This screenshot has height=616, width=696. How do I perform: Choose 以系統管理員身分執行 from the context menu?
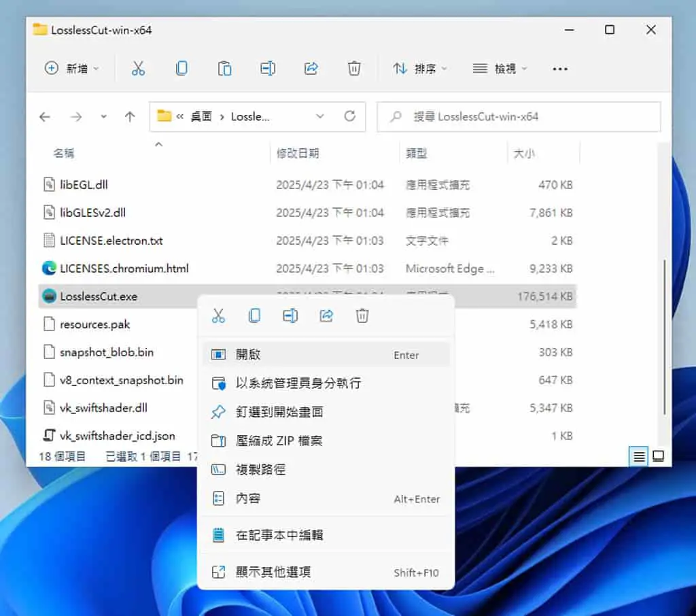click(326, 383)
